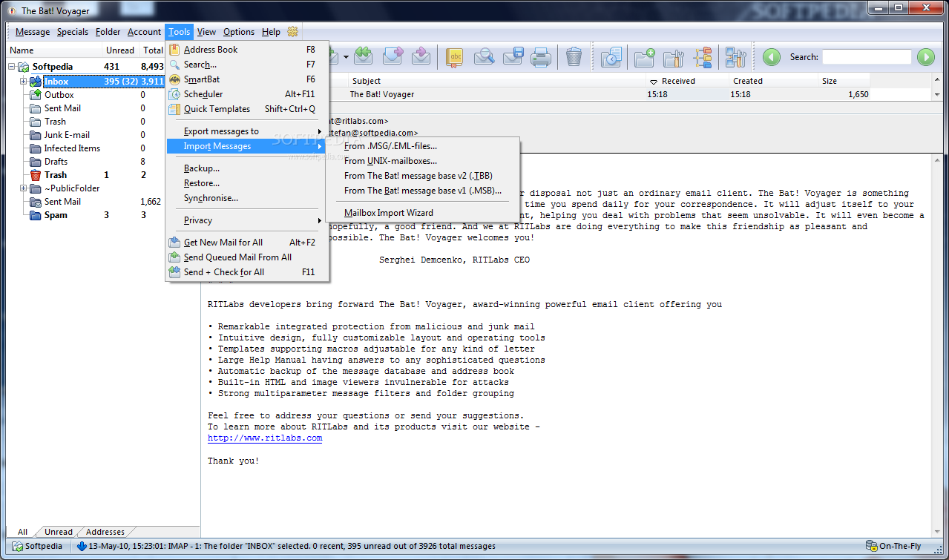This screenshot has height=560, width=949.
Task: Click the Save message floppy disk icon
Action: 513,56
